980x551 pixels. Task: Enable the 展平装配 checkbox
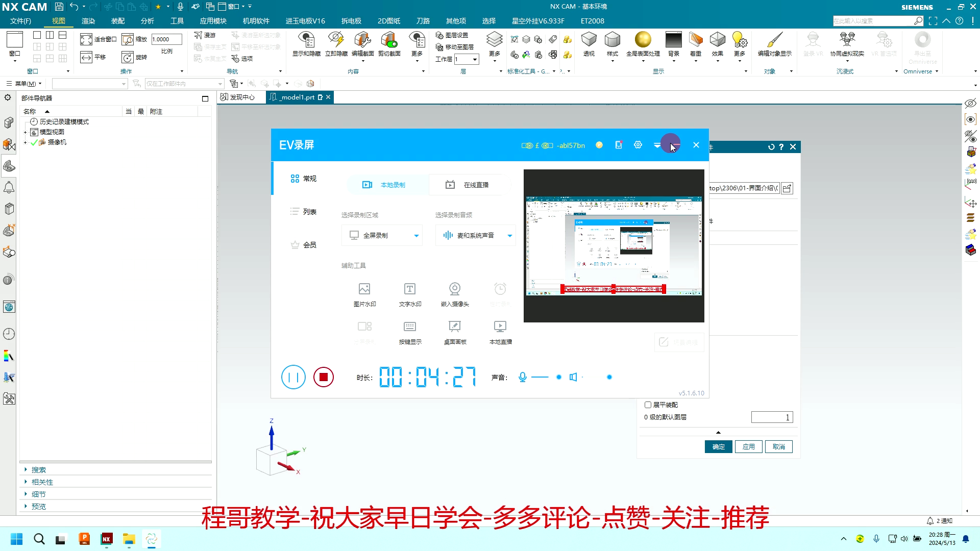click(x=648, y=405)
